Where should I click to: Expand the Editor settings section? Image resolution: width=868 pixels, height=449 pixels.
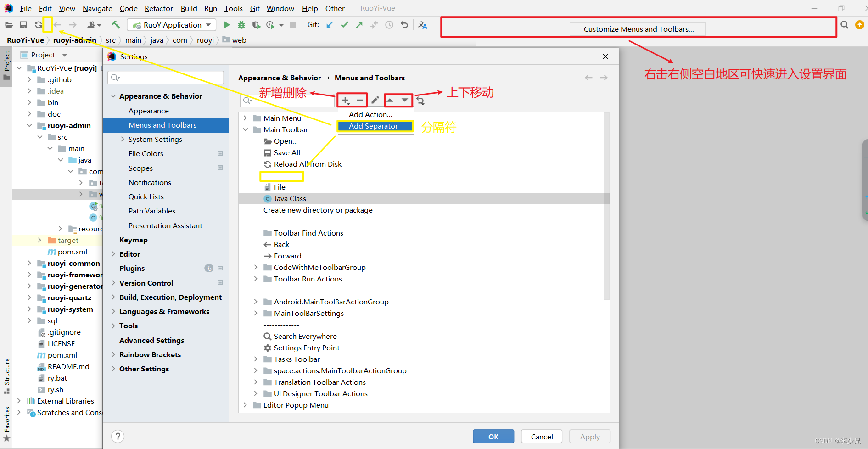[x=113, y=254]
